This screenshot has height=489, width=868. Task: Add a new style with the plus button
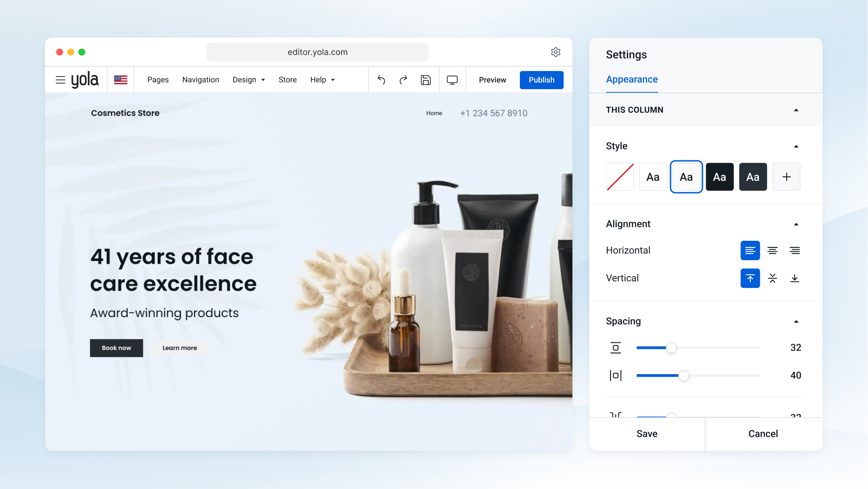[786, 177]
